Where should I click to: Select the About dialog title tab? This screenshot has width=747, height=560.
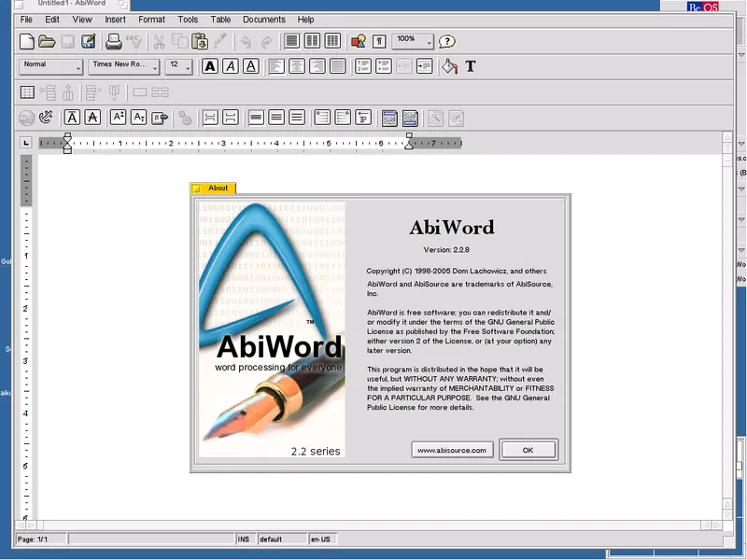(213, 189)
